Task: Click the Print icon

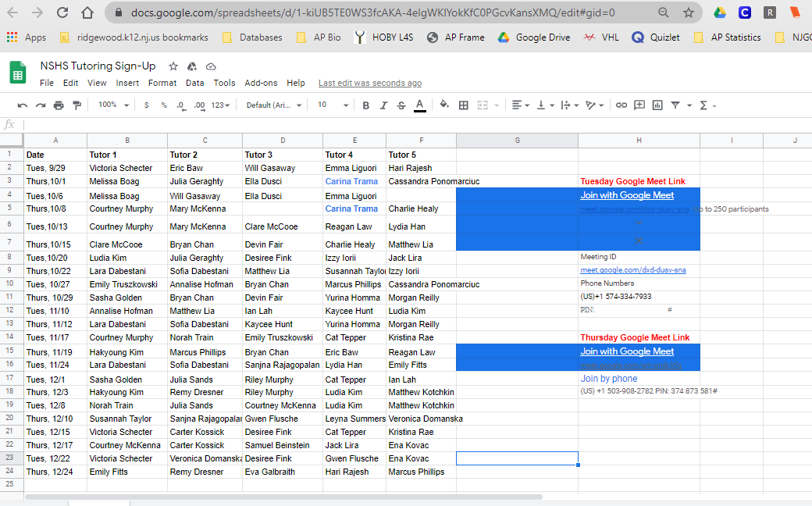Action: point(59,105)
